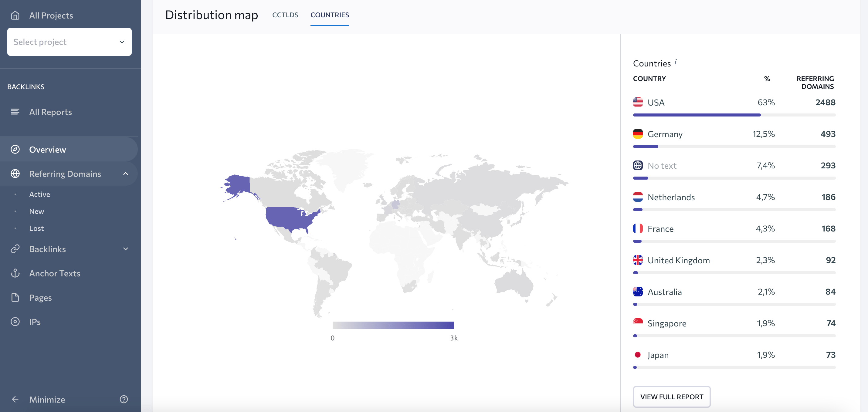
Task: Toggle the New referring domains item
Action: (36, 211)
